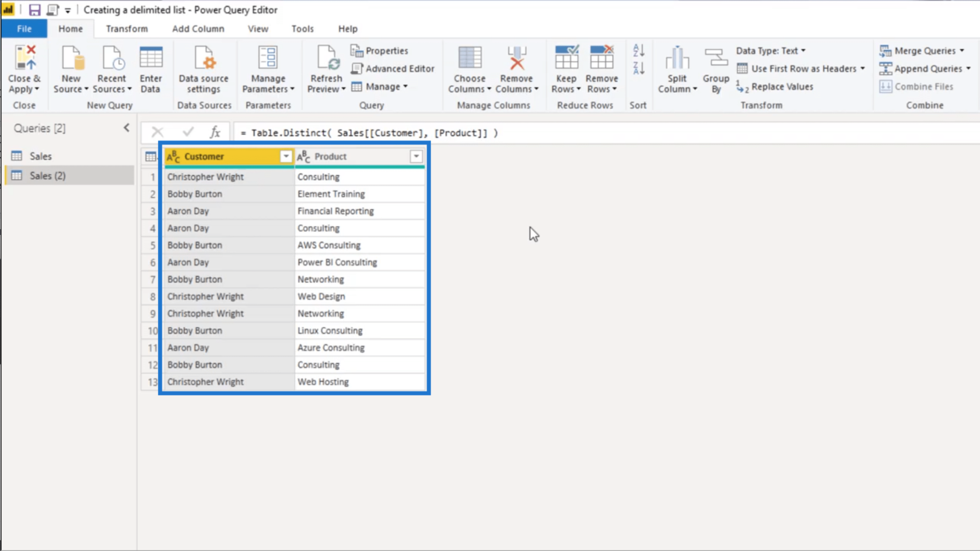Viewport: 980px width, 551px height.
Task: Click the Combine Files button
Action: 916,86
